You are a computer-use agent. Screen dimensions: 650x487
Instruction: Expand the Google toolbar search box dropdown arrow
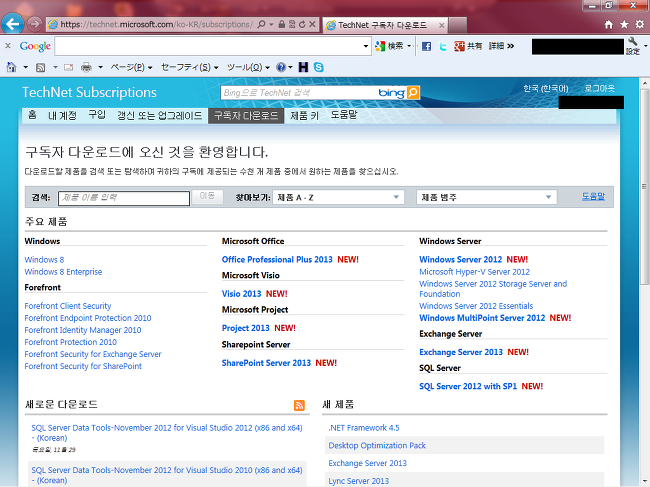(366, 46)
